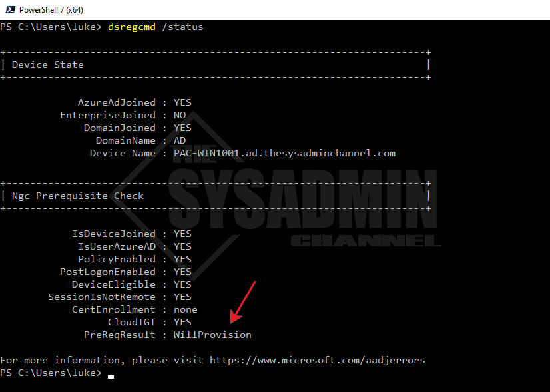Select the "DomainName" label
Image resolution: width=550 pixels, height=392 pixels.
pos(126,140)
